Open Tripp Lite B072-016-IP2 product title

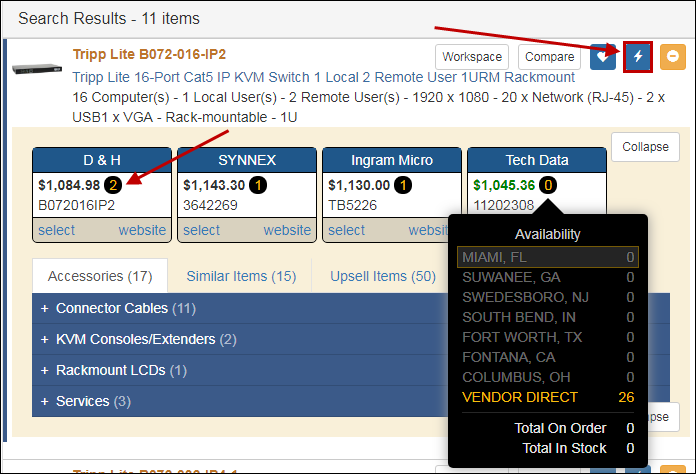click(x=149, y=54)
